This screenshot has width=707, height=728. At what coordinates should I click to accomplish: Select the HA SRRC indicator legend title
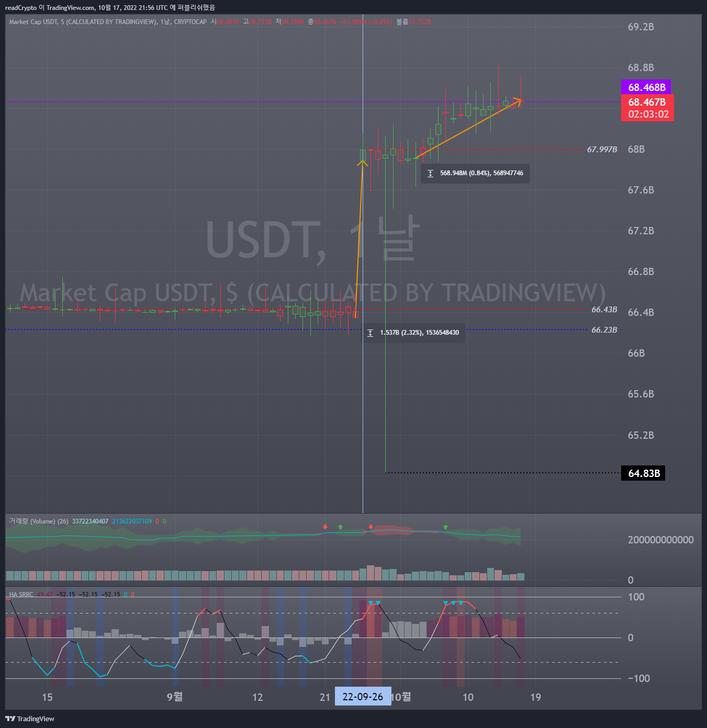(x=21, y=595)
